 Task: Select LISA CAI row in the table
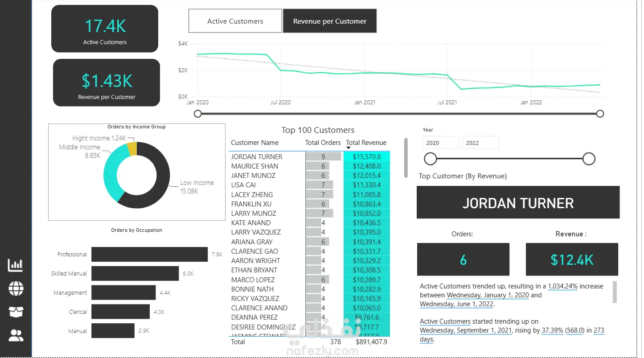pyautogui.click(x=309, y=185)
